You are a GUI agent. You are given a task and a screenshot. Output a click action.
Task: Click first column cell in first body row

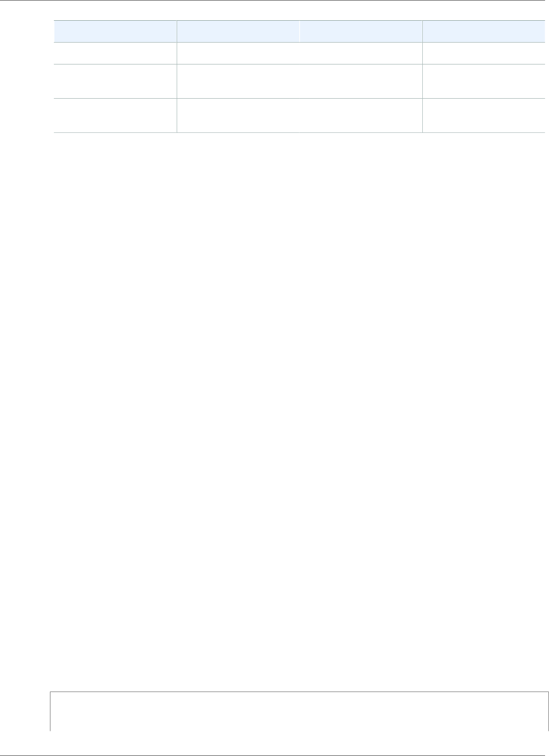pos(115,53)
